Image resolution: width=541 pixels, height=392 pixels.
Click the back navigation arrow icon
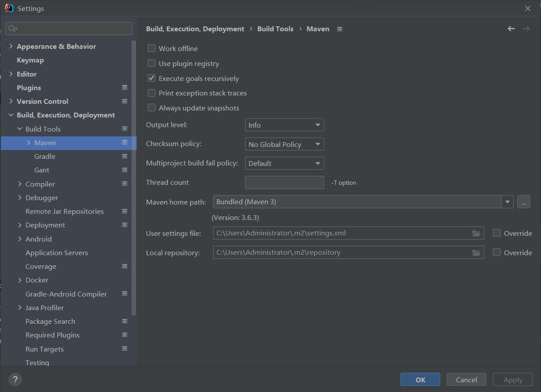coord(511,29)
